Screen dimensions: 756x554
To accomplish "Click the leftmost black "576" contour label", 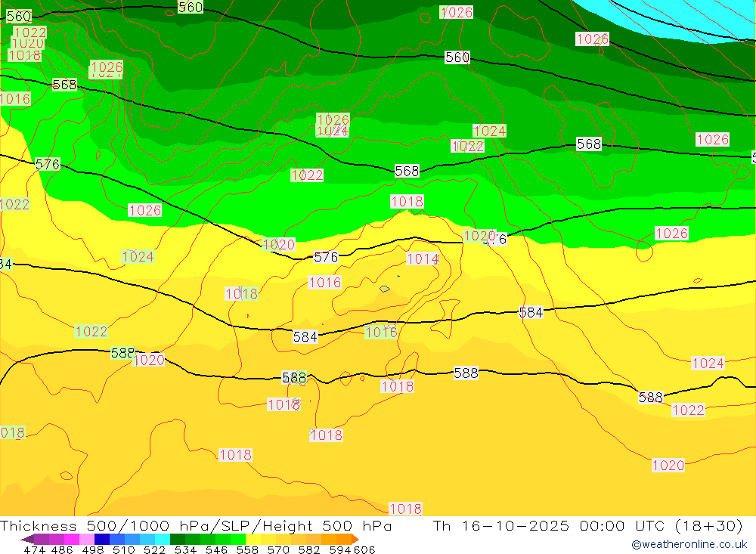I will tap(48, 165).
